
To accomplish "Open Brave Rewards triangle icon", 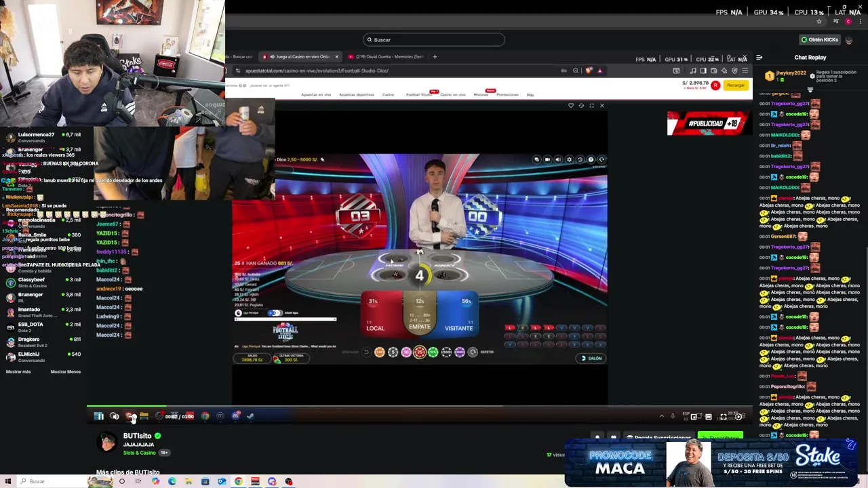I will coord(599,70).
